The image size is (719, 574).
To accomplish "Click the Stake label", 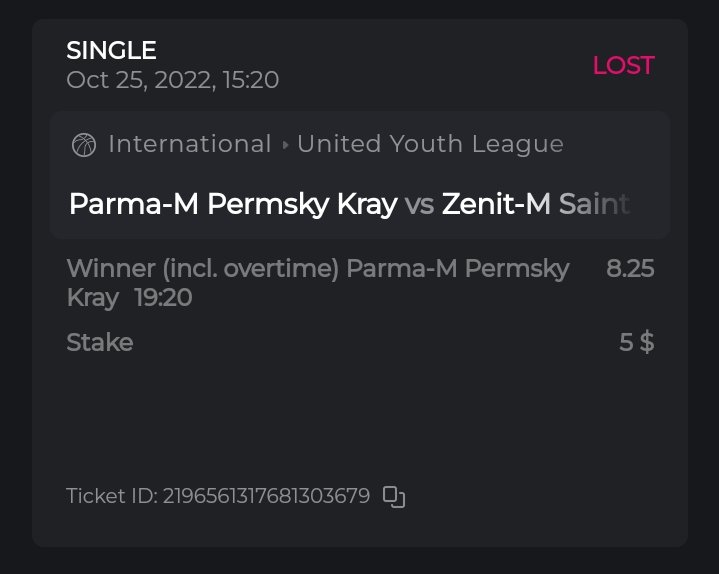I will 99,343.
